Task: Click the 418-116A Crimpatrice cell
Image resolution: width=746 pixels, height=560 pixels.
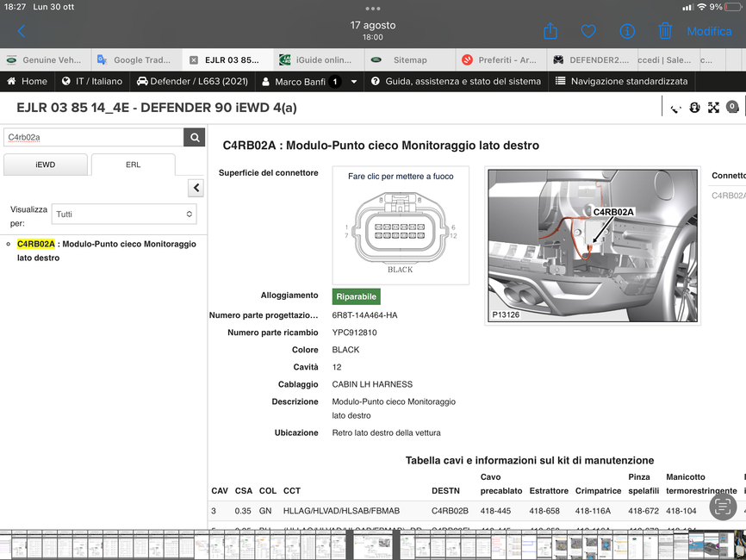Action: 593,511
